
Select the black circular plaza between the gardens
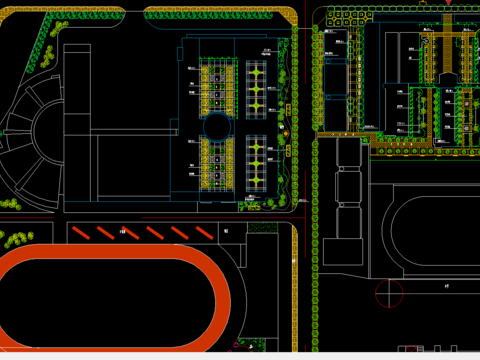pyautogui.click(x=217, y=127)
